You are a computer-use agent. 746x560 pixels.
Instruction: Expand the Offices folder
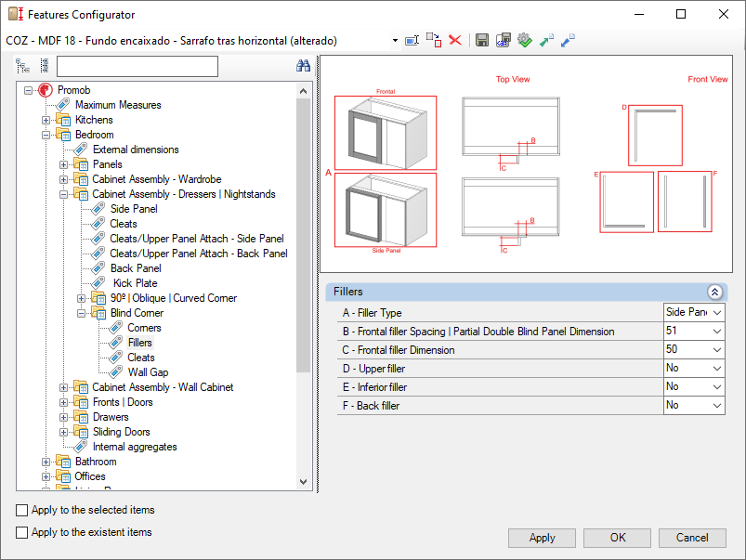46,476
